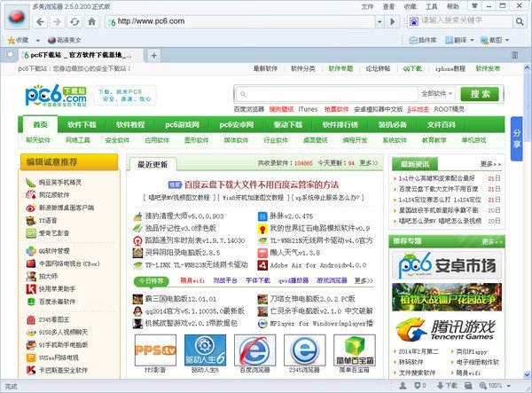
Task: Click the computer icon in status bar
Action: tap(468, 386)
